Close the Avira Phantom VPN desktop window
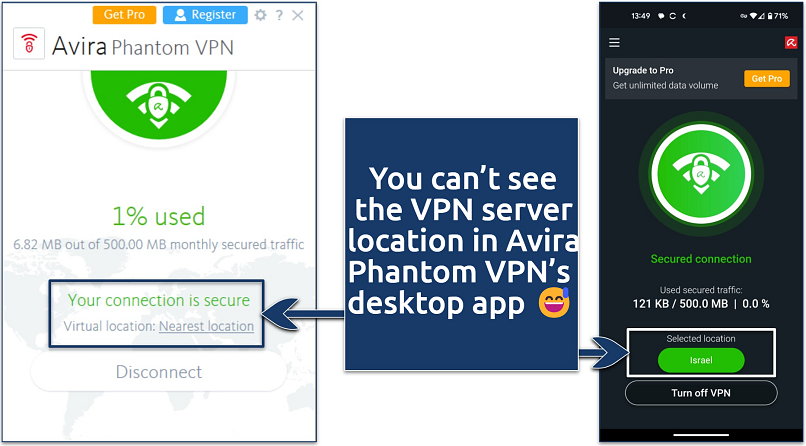806x446 pixels. pos(298,15)
